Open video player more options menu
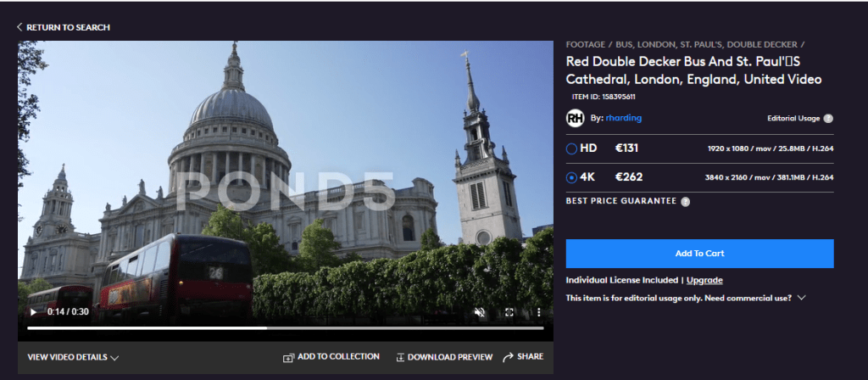 (x=538, y=312)
